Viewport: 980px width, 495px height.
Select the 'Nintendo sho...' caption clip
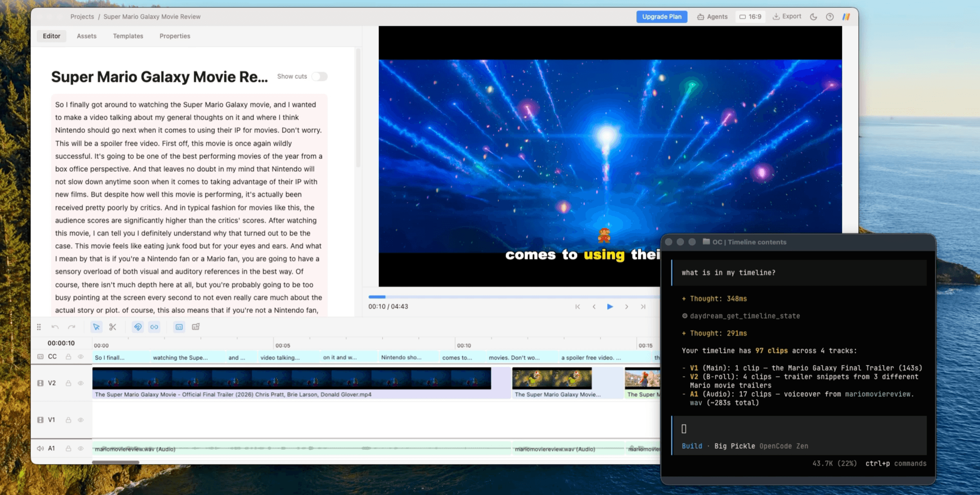[x=408, y=357]
